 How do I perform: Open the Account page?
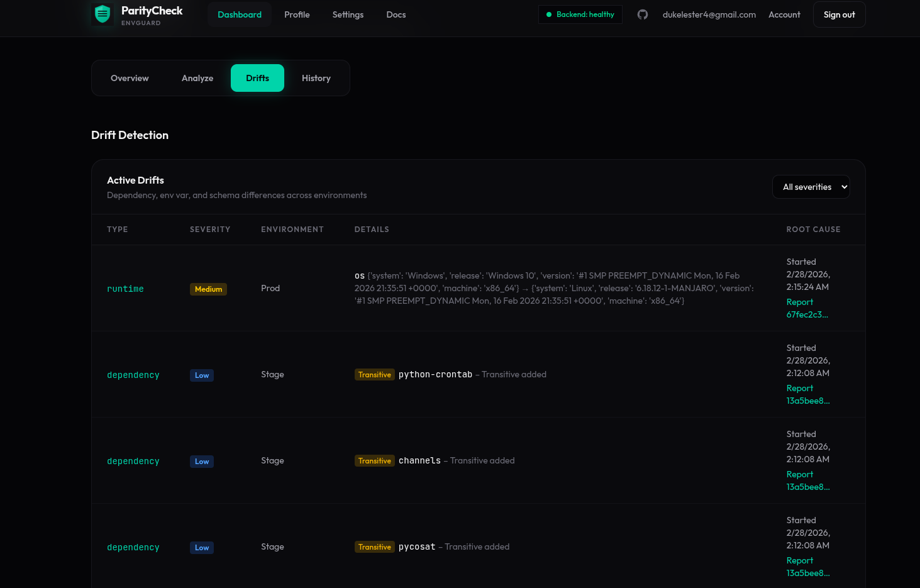tap(784, 14)
